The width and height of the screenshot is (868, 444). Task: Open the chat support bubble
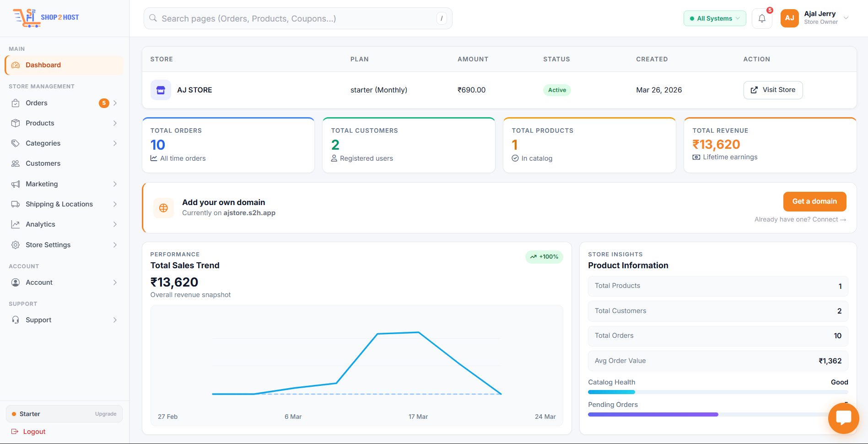click(x=843, y=418)
